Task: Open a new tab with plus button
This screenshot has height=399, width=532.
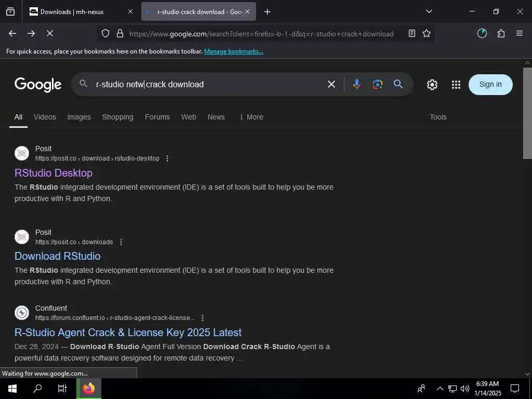Action: (x=267, y=12)
